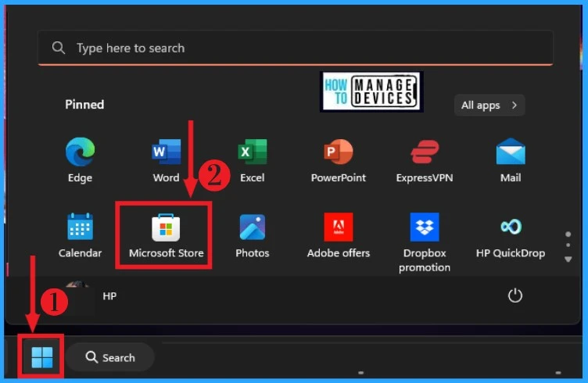Expand the All apps list

[x=489, y=105]
